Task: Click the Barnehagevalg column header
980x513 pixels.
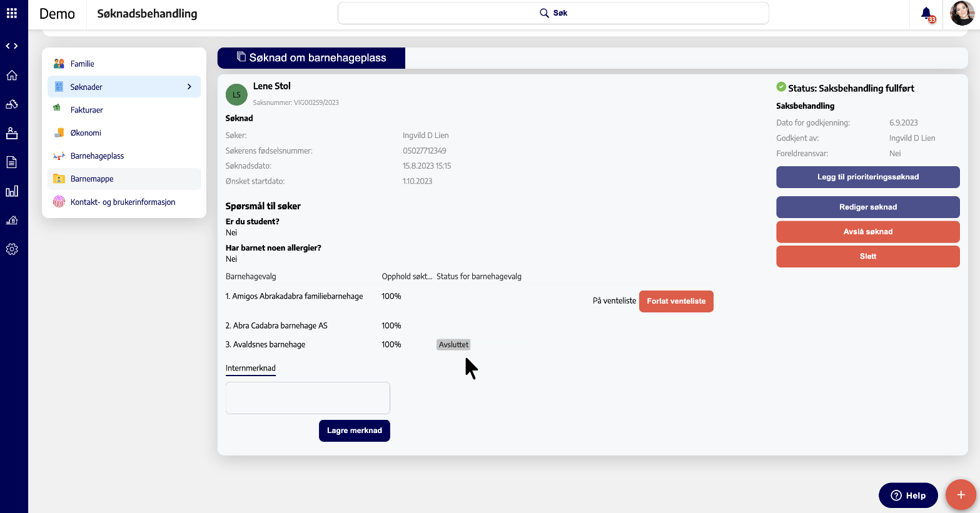Action: (x=251, y=276)
